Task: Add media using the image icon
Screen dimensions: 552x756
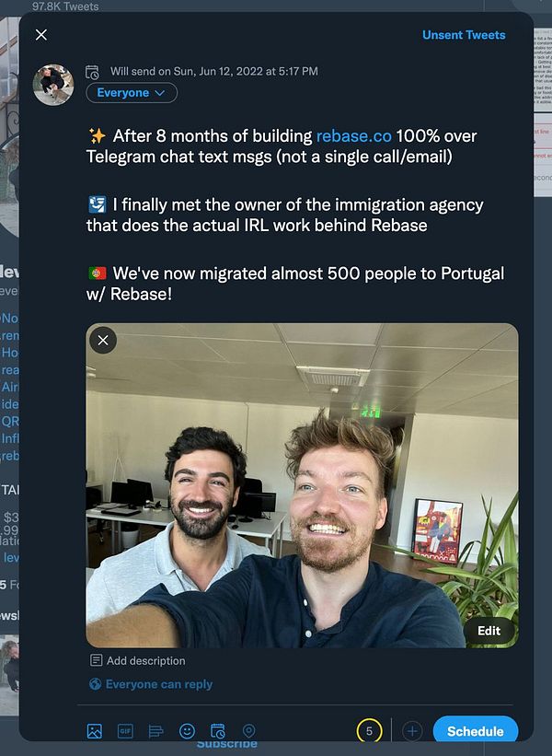Action: coord(95,731)
